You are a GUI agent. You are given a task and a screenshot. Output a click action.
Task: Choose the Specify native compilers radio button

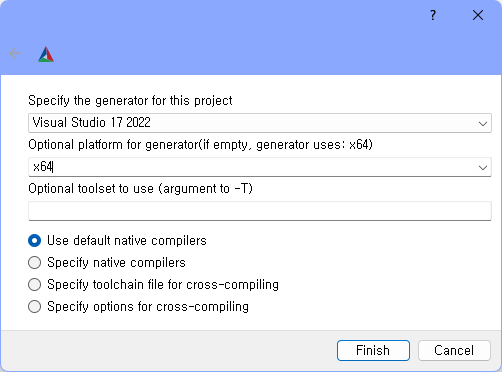coord(107,263)
